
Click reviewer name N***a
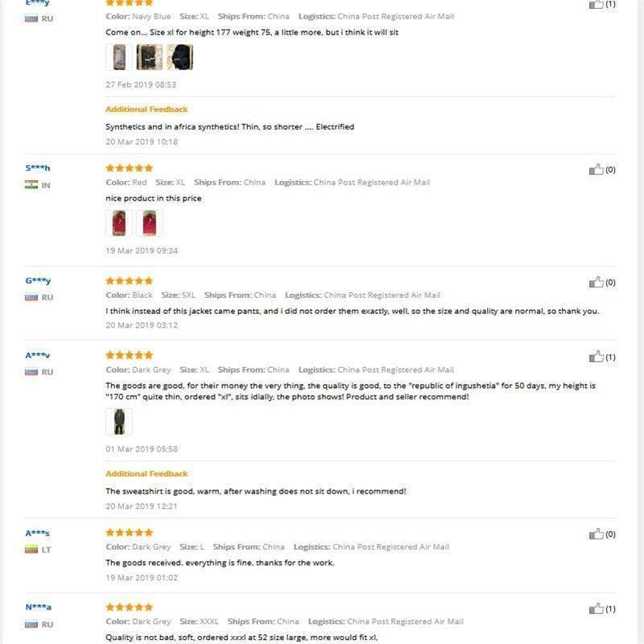pyautogui.click(x=38, y=607)
